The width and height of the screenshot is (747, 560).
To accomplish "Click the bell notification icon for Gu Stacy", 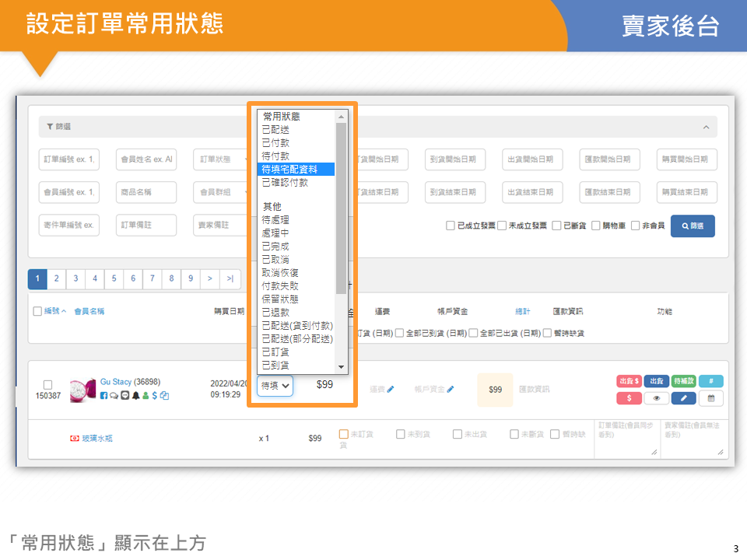I will pos(135,395).
